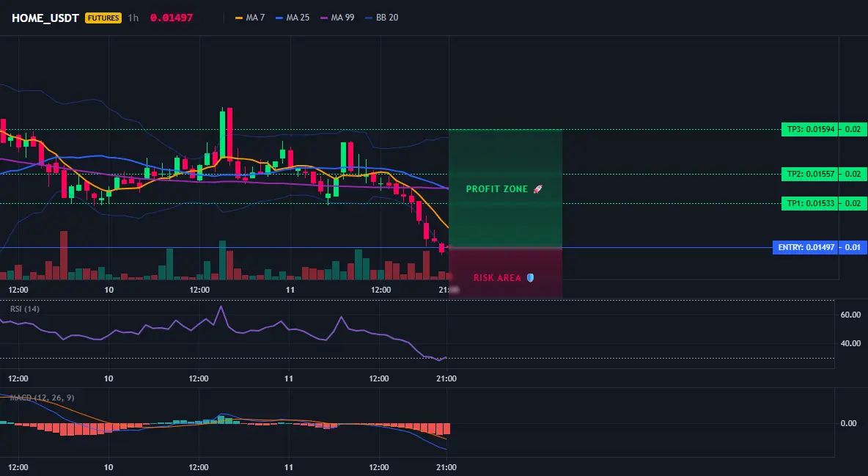
Task: Click the HOME_USDT symbol name
Action: [x=45, y=18]
